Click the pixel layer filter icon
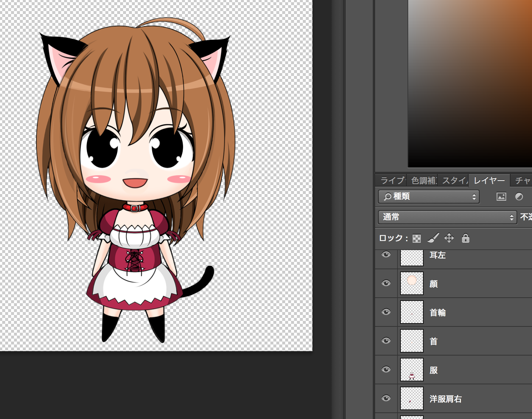 coord(501,197)
